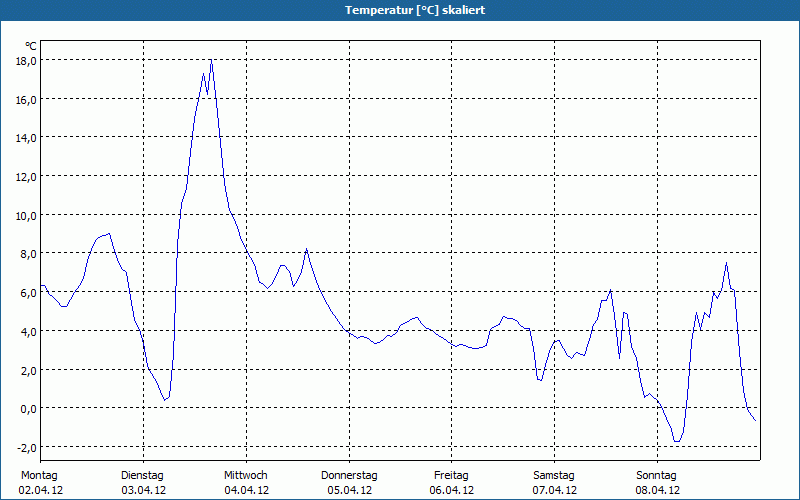This screenshot has height=500, width=800.
Task: Click the lowest curve point near -2°C on Sunday
Action: [677, 441]
